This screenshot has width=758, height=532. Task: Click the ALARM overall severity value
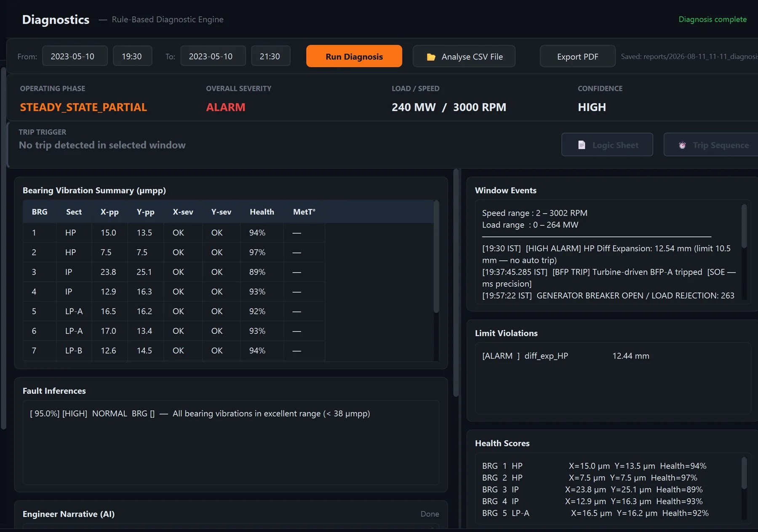pos(225,107)
